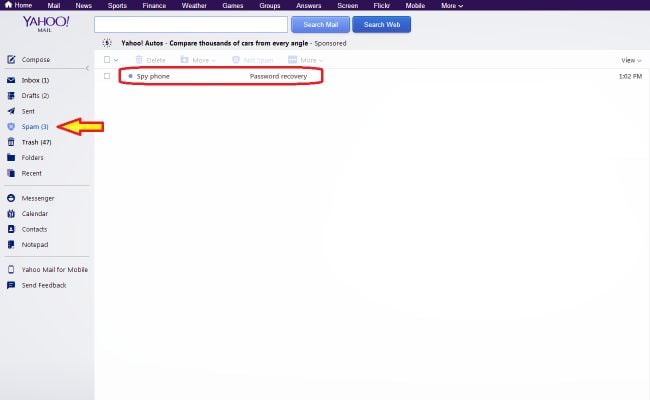The height and width of the screenshot is (400, 650).
Task: Open Games in top navigation
Action: coord(233,5)
